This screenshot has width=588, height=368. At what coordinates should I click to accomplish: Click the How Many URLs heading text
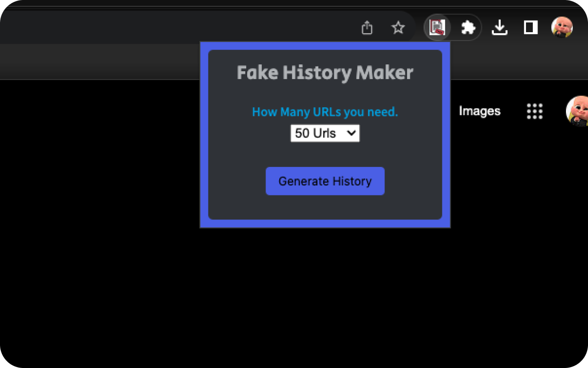(x=325, y=112)
